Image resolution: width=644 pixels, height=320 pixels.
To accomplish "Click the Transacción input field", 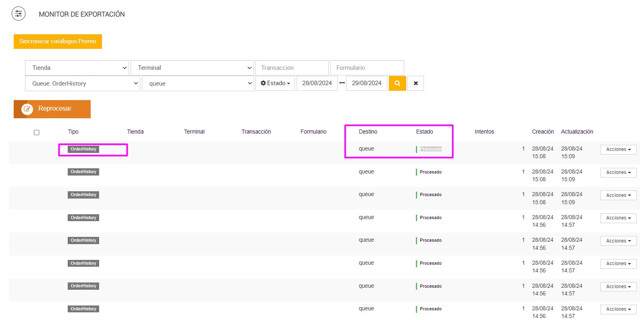I will (292, 68).
